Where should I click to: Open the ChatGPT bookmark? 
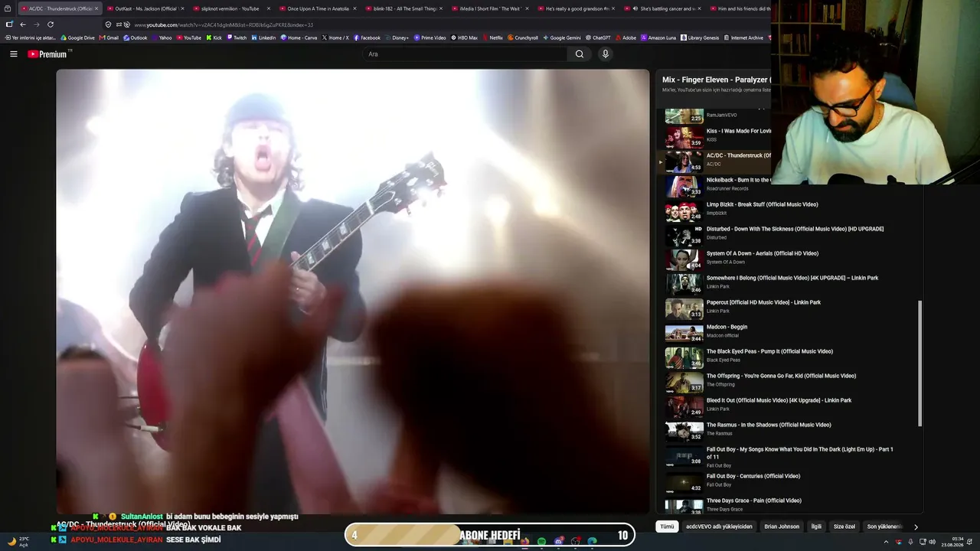(598, 37)
